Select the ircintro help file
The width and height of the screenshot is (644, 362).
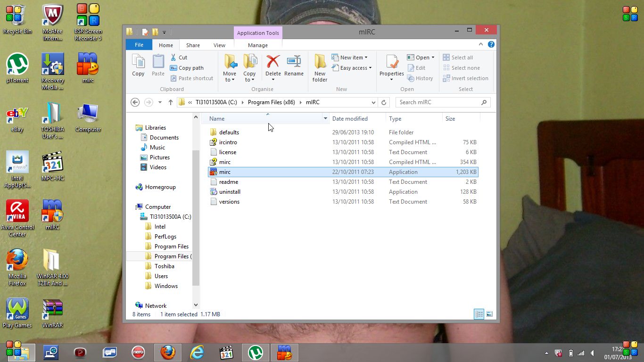(343, 142)
